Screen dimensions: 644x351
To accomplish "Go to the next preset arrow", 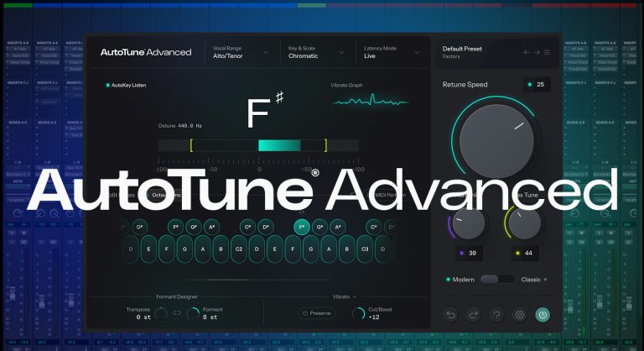I will (537, 52).
